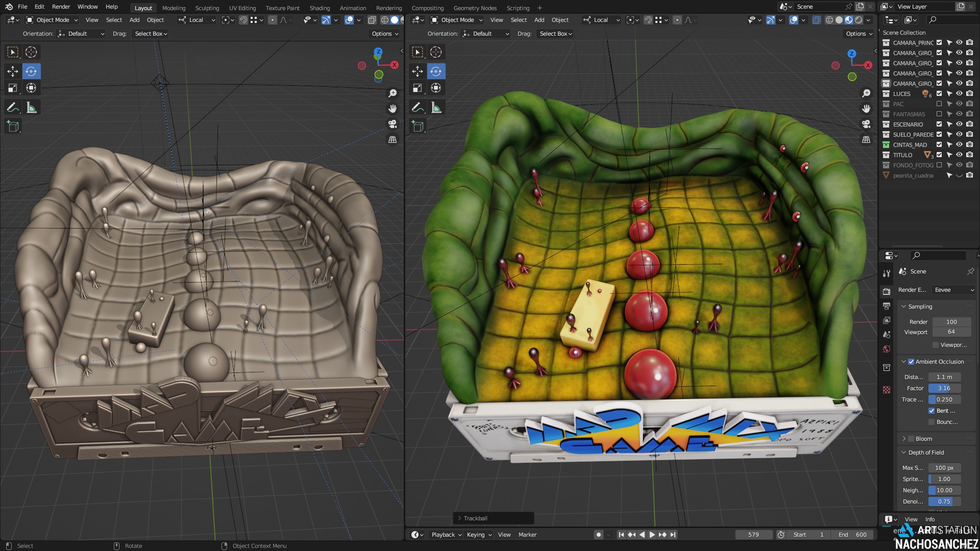Select the Annotate tool in the left viewport
This screenshot has width=980, height=551.
[x=13, y=107]
